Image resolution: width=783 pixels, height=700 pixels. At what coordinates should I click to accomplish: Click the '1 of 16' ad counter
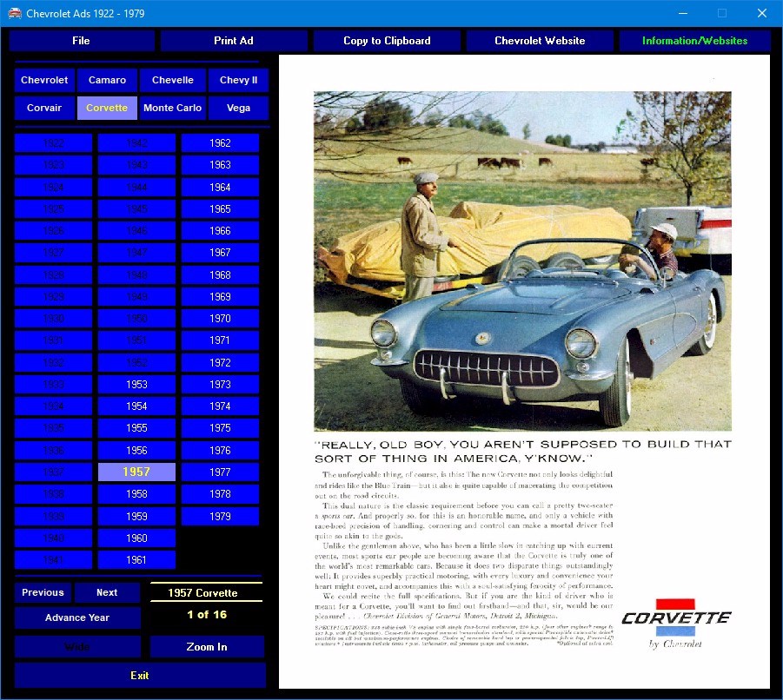pos(207,615)
